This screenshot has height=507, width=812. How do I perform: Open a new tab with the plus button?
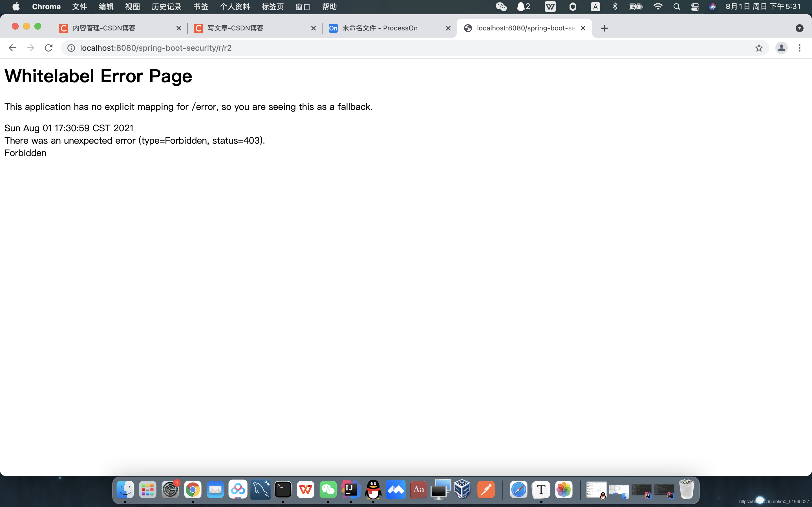pos(604,28)
